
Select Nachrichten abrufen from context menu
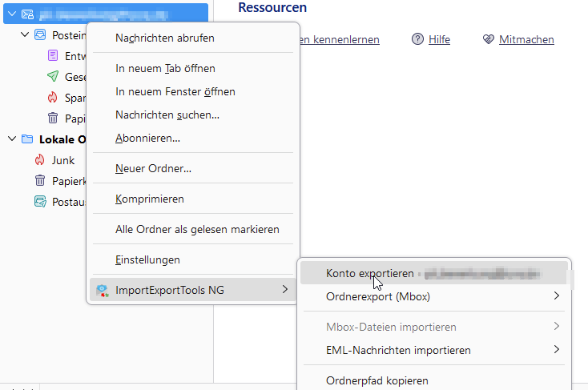tap(165, 38)
